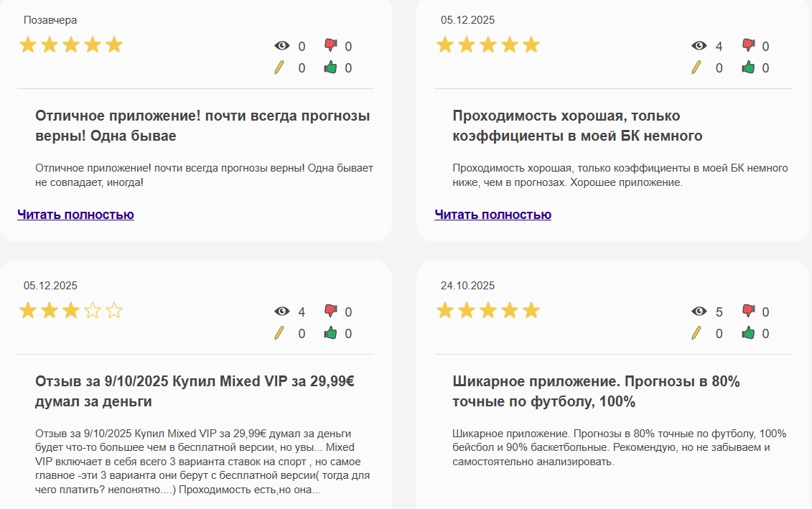
Task: Give the Mixed VIP review a fourth star
Action: coord(91,310)
